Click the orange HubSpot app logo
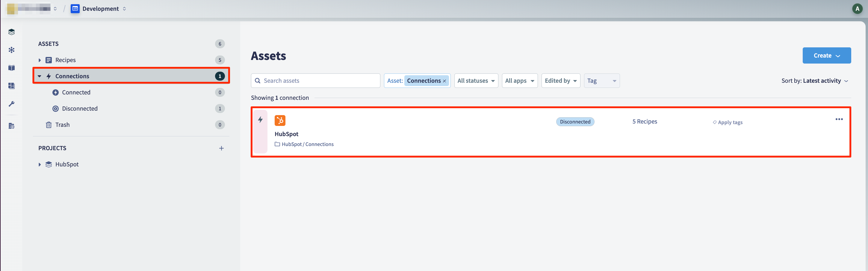Viewport: 868px width, 271px height. point(280,120)
